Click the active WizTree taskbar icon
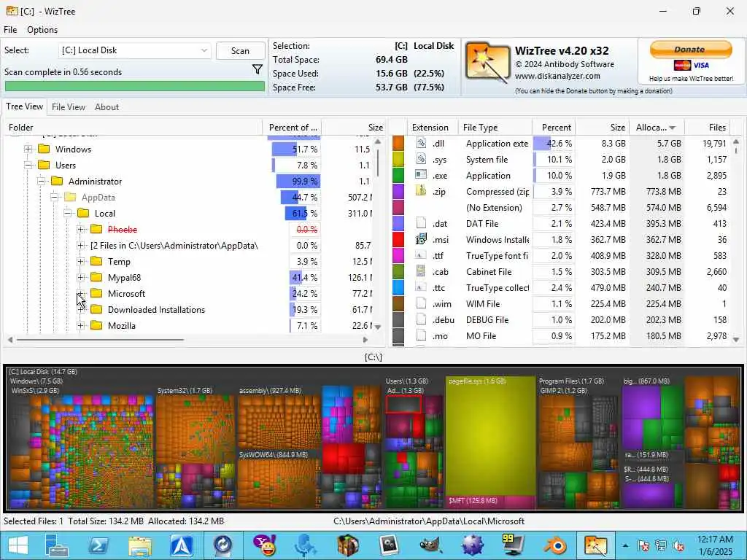The width and height of the screenshot is (747, 560). tap(597, 545)
